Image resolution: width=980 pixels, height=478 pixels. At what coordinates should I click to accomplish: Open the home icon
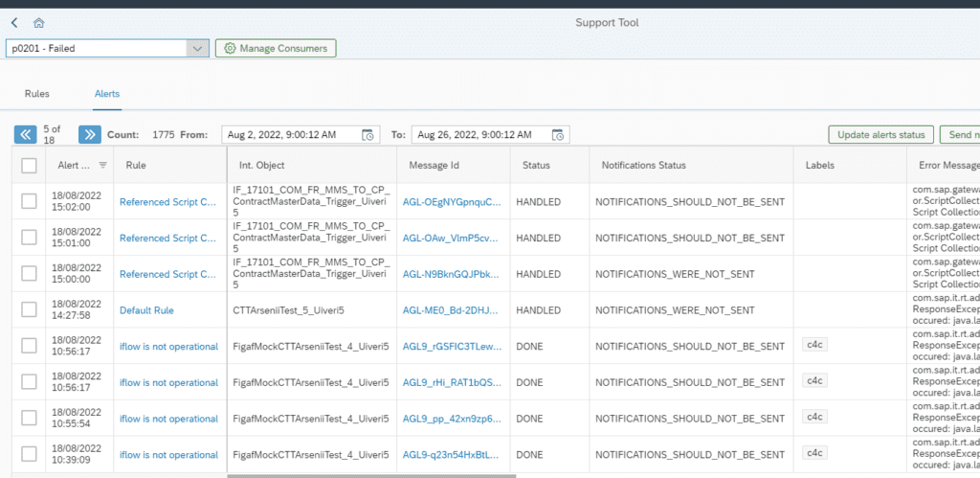pyautogui.click(x=38, y=23)
